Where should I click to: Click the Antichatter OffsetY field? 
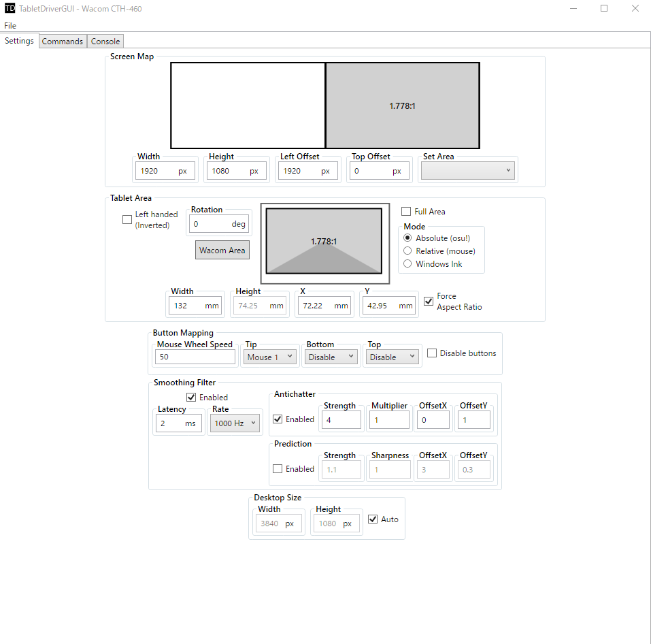click(x=474, y=419)
